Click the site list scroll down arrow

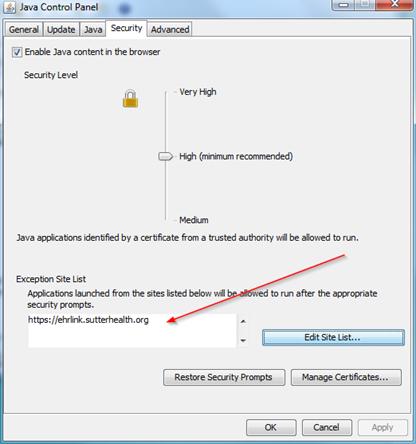(243, 340)
